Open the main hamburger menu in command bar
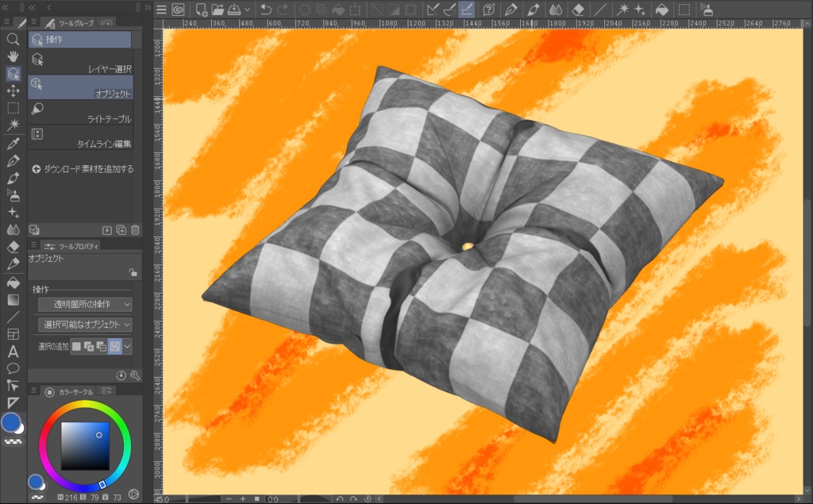 [x=162, y=10]
